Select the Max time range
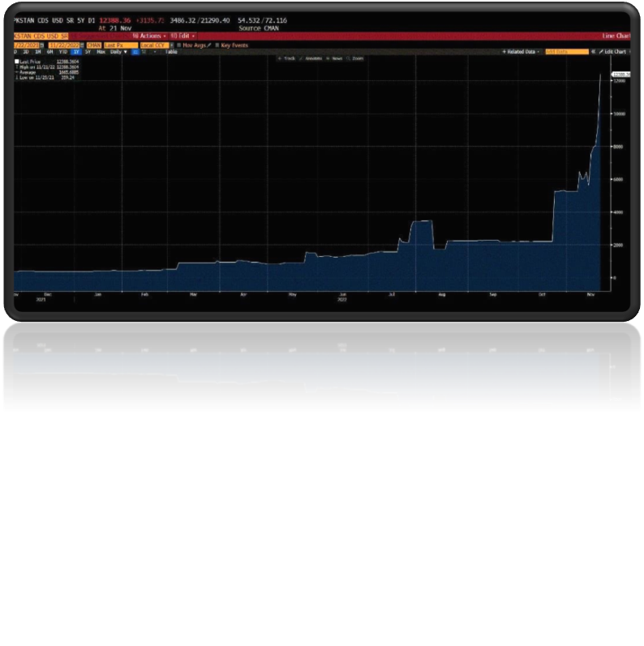 tap(101, 52)
